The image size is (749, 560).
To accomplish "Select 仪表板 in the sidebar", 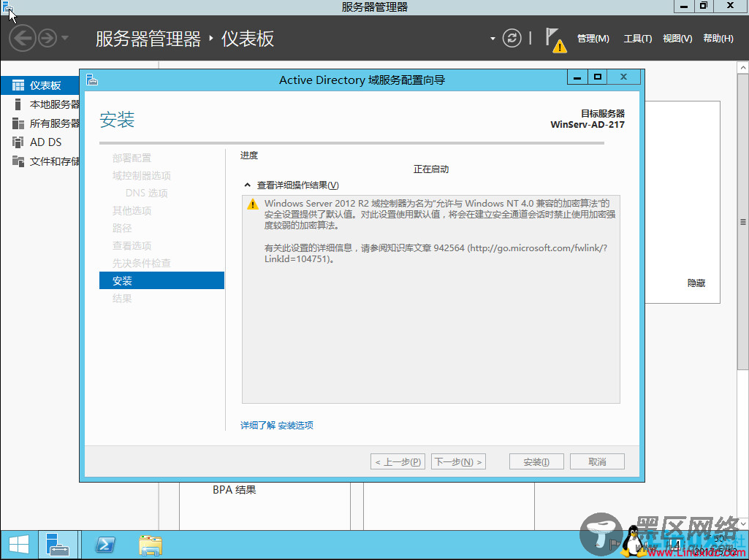I will point(40,85).
